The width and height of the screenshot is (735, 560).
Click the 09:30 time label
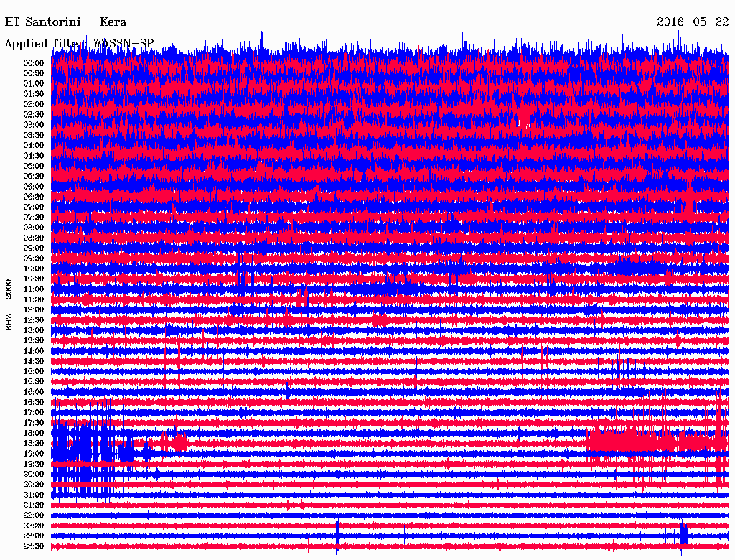click(x=34, y=258)
